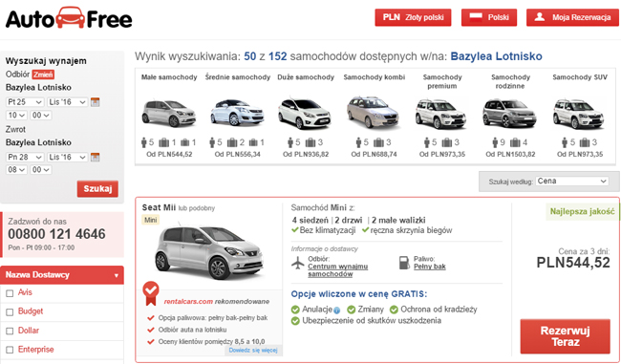Click the Od PLN1503,82 price text
Viewport: 621px width, 364px height.
[510, 154]
